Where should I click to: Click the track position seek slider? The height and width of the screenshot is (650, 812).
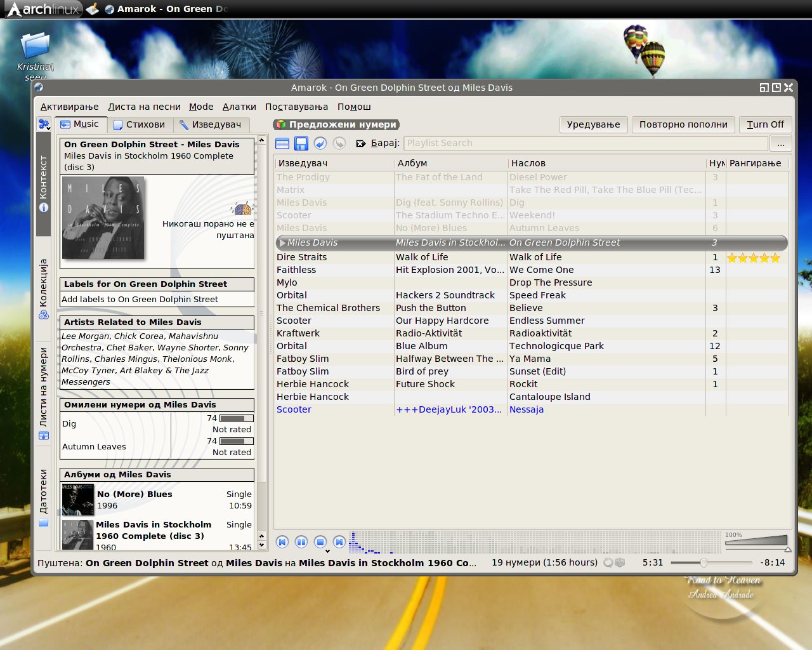[x=711, y=562]
